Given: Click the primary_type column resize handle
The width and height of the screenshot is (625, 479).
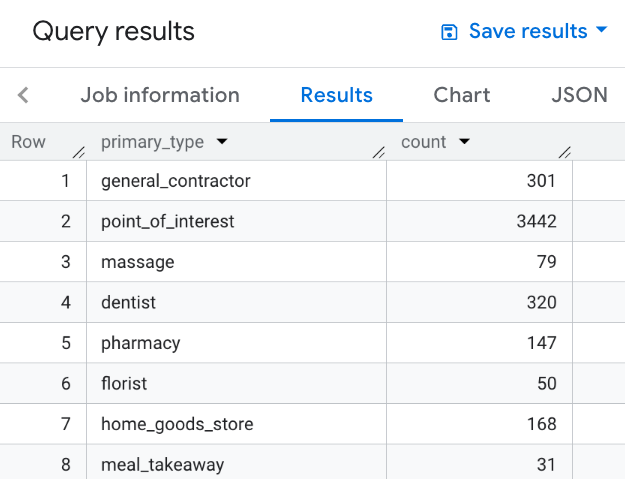Looking at the screenshot, I should pyautogui.click(x=379, y=152).
